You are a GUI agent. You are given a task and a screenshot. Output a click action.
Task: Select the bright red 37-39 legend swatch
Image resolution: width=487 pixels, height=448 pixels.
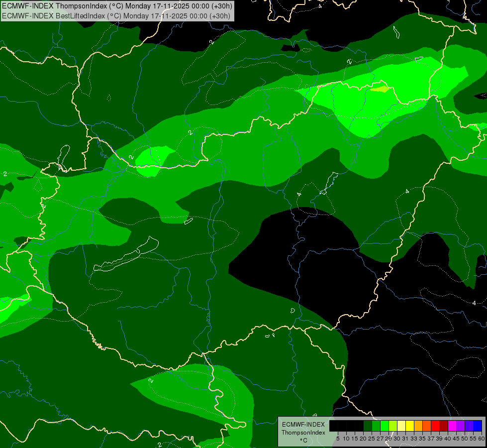435,426
